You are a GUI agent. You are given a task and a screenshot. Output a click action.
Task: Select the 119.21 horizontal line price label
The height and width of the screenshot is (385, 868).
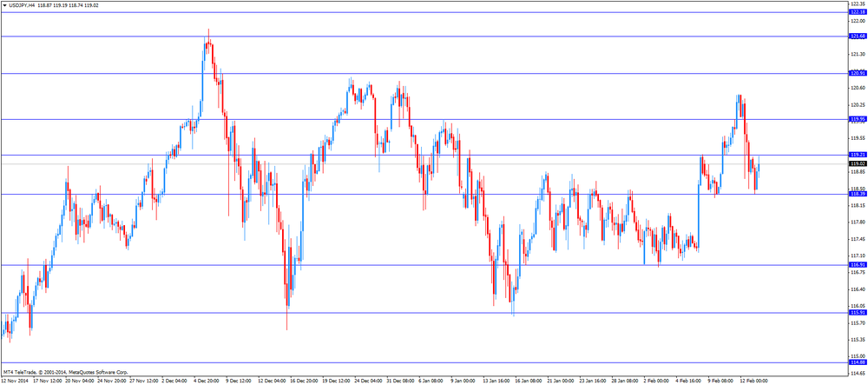[858, 155]
